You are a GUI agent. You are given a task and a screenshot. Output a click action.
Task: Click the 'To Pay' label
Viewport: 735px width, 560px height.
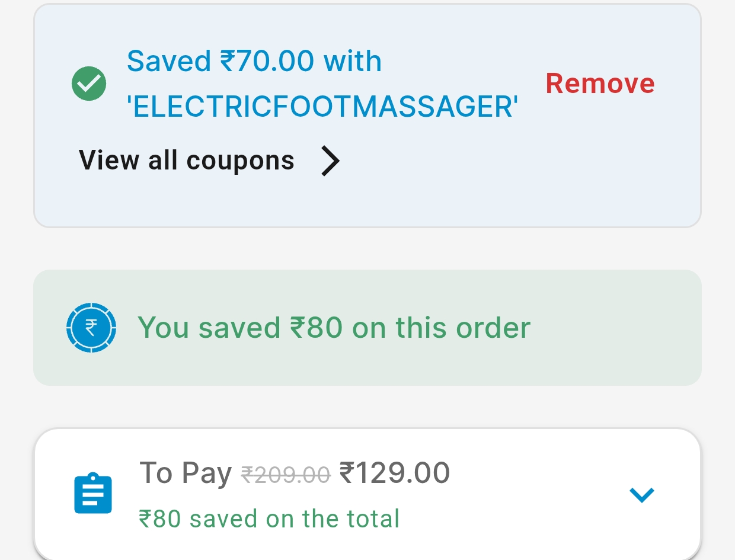[x=185, y=473]
